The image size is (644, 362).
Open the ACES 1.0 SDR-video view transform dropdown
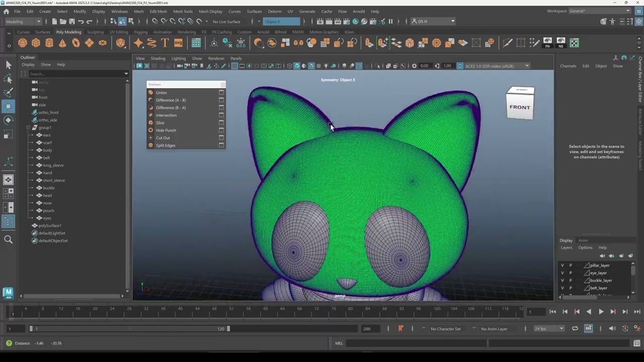click(497, 66)
